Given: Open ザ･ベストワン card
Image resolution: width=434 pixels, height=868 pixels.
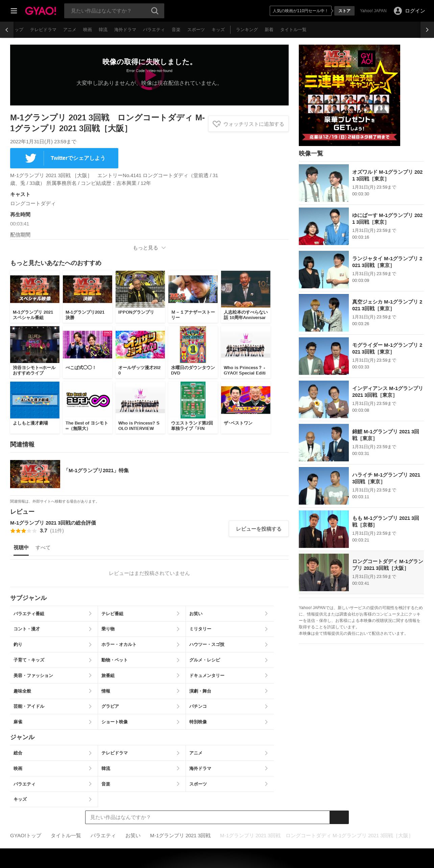Looking at the screenshot, I should pyautogui.click(x=246, y=408).
